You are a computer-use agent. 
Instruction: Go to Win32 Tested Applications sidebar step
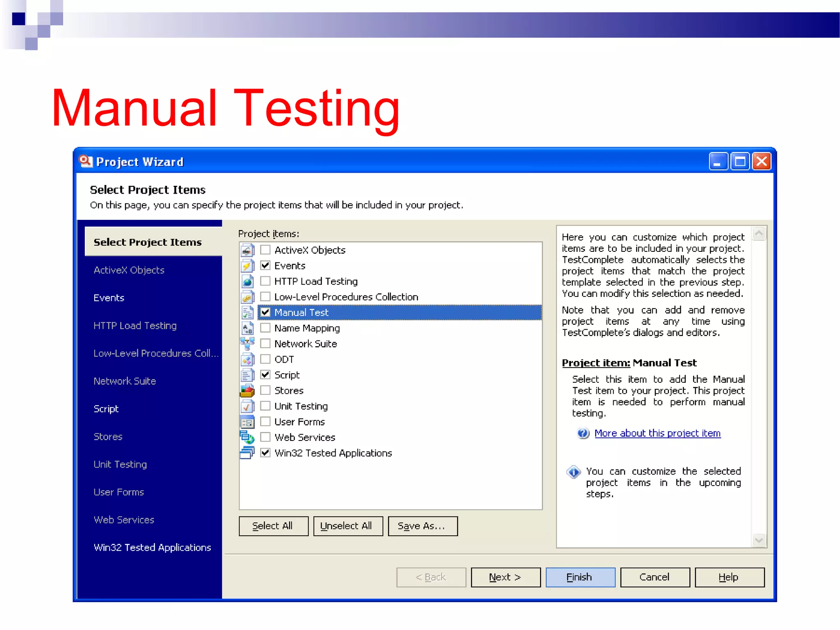click(152, 548)
